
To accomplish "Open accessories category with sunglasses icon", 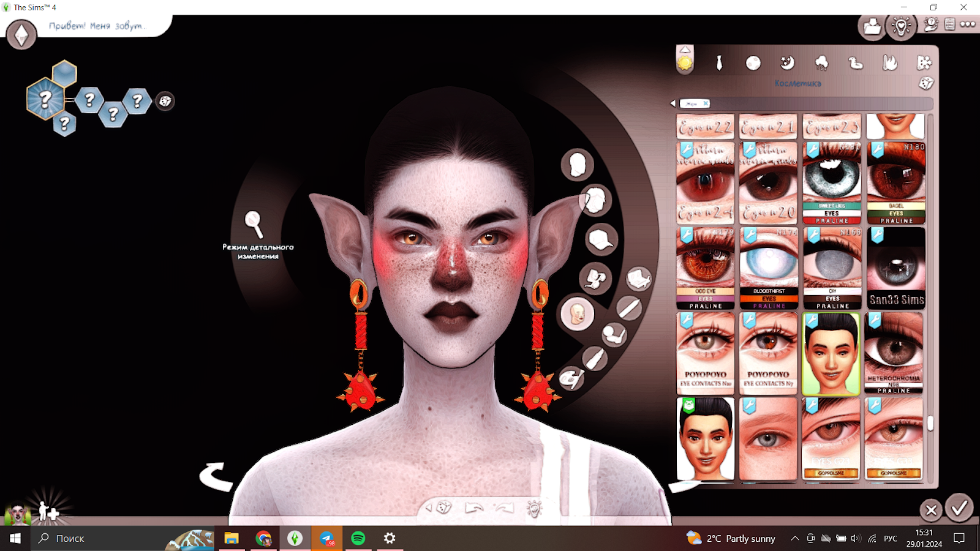I will (595, 279).
